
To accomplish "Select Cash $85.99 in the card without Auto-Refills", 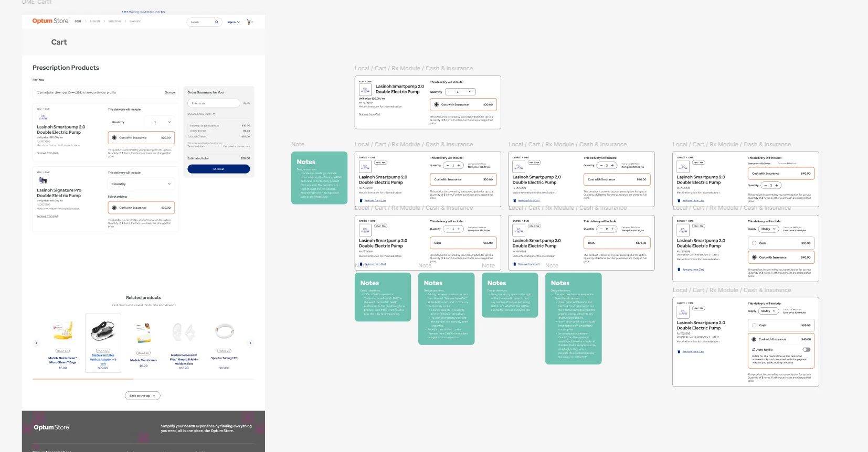I will click(781, 243).
